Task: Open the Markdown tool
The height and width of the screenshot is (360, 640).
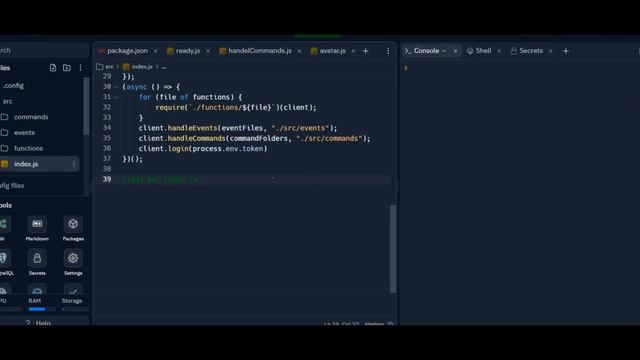Action: [x=37, y=229]
